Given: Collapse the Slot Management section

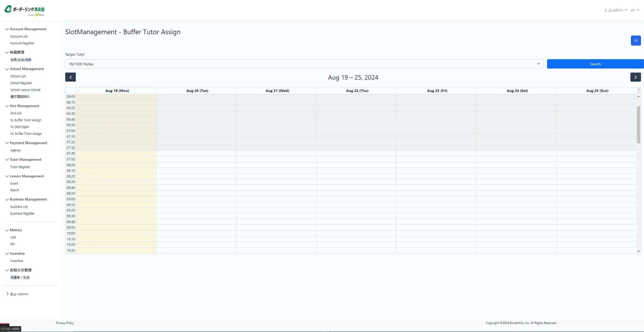Looking at the screenshot, I should tap(7, 106).
